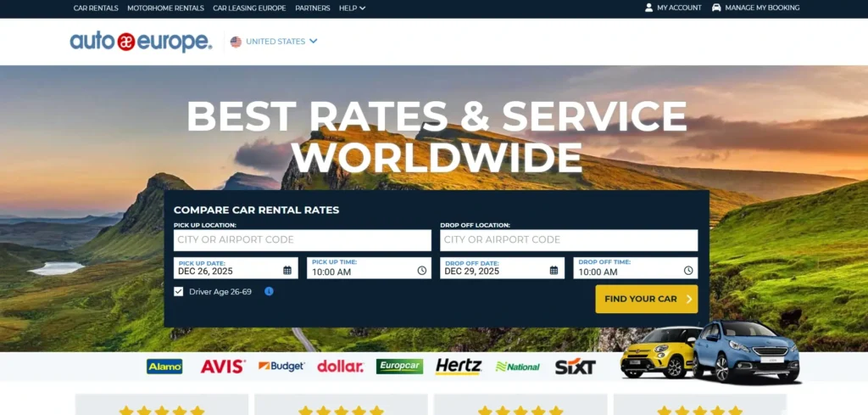Expand the Help menu chevron

point(363,8)
